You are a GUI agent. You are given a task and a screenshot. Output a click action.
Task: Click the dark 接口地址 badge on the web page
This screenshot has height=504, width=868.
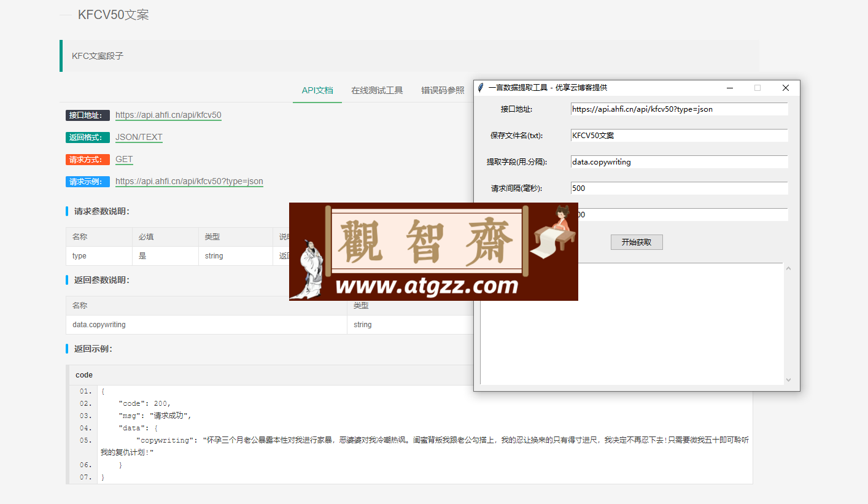coord(88,115)
